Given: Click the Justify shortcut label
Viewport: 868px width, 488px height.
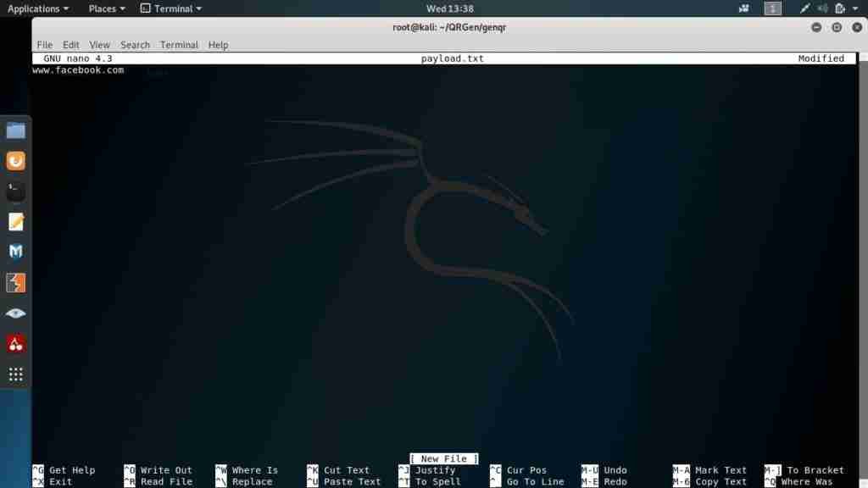Looking at the screenshot, I should pos(435,469).
